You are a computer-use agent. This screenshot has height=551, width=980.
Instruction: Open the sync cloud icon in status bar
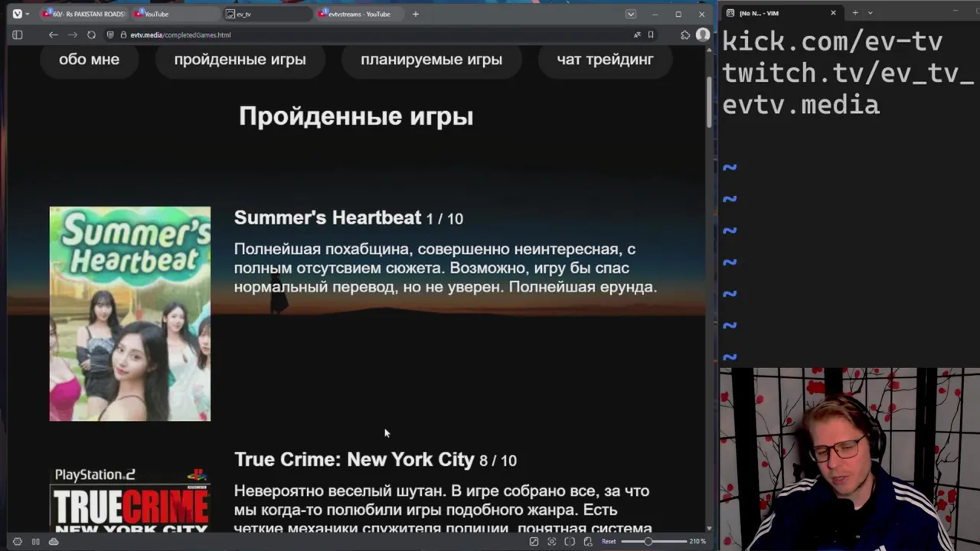pos(54,541)
